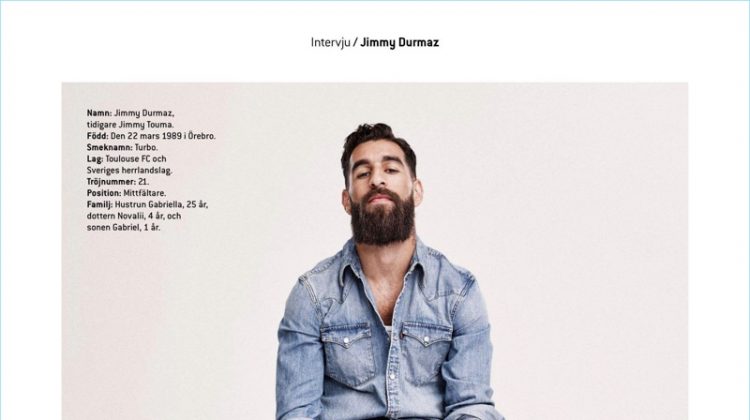750x420 pixels.
Task: Click the right chest pocket with red tab
Action: pos(425,353)
